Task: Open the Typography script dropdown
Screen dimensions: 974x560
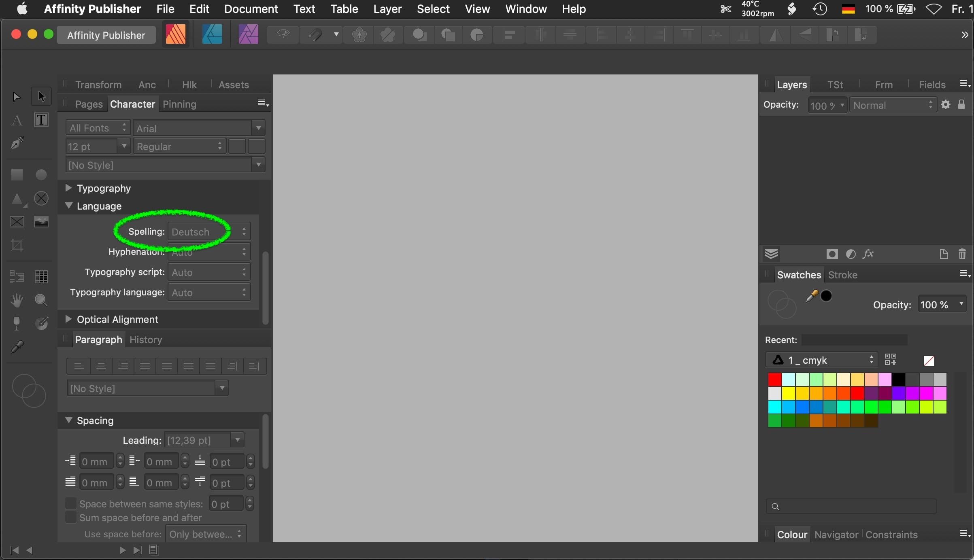Action: tap(209, 272)
